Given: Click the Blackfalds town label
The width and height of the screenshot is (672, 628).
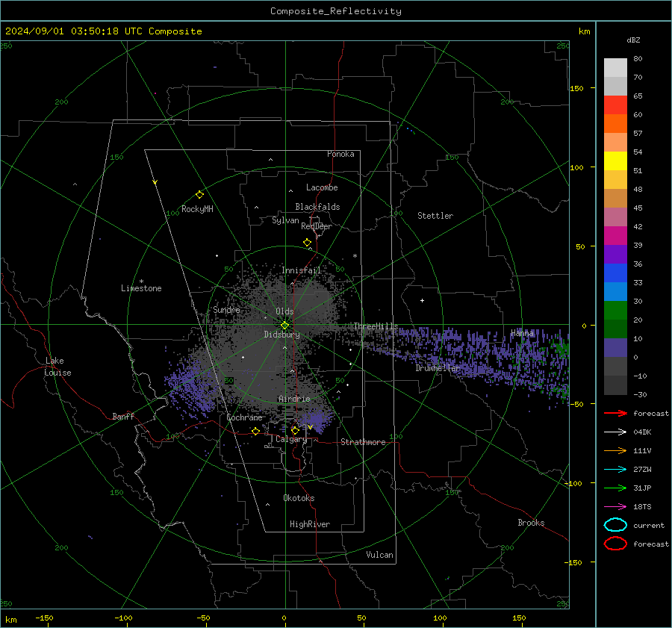Looking at the screenshot, I should click(317, 207).
